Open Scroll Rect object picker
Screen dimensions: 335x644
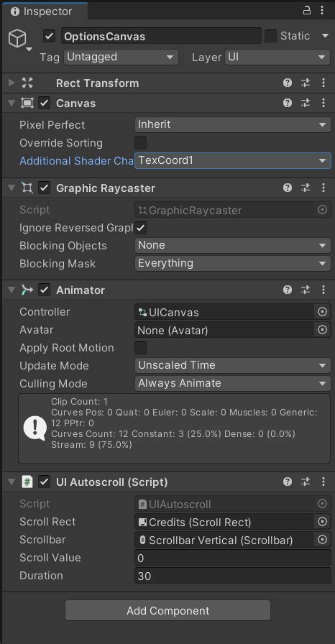click(322, 522)
